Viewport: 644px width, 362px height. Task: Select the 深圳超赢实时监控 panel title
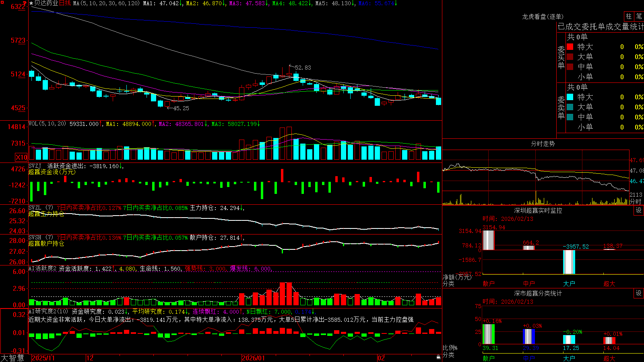(538, 210)
